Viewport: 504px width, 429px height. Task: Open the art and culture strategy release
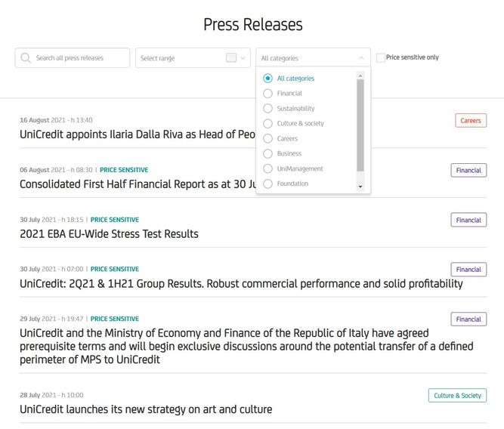[146, 409]
